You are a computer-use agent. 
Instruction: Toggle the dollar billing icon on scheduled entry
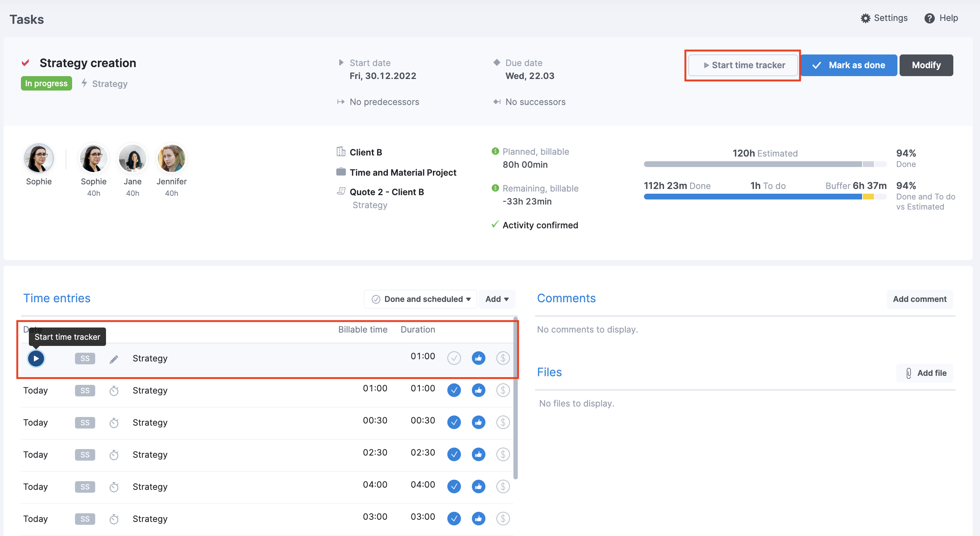[503, 358]
